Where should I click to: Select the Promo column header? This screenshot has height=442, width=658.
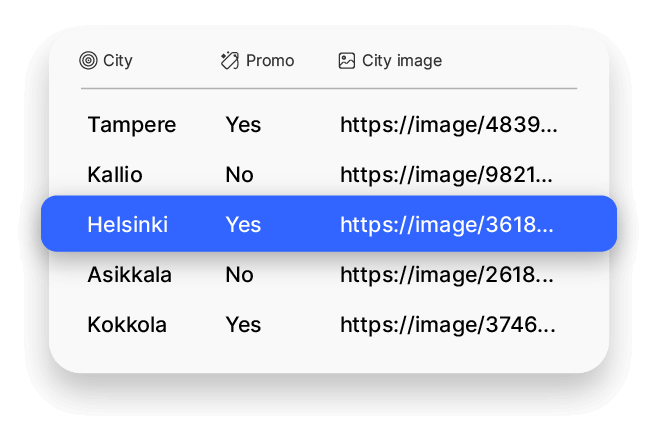click(x=270, y=61)
